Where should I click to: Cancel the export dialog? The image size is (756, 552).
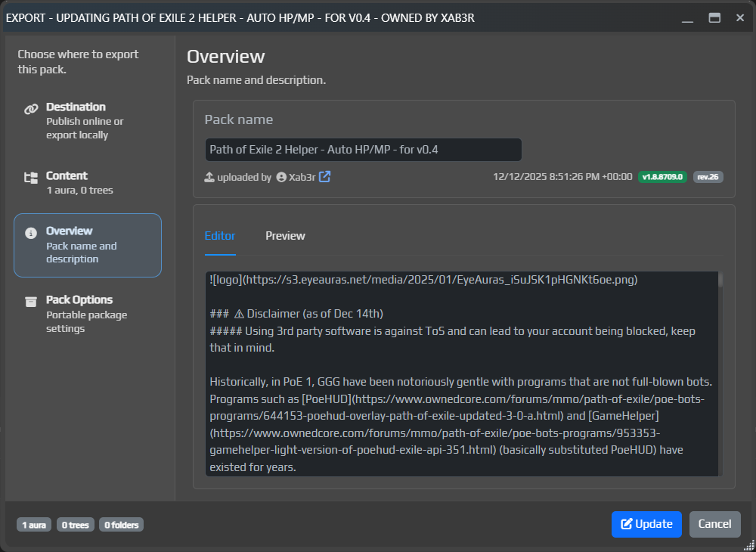714,524
